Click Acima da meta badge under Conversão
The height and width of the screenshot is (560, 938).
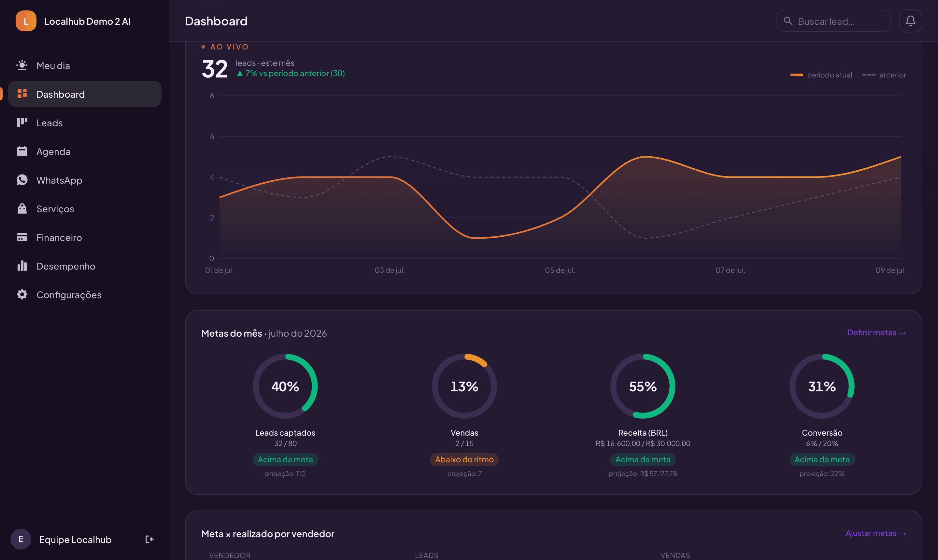822,460
